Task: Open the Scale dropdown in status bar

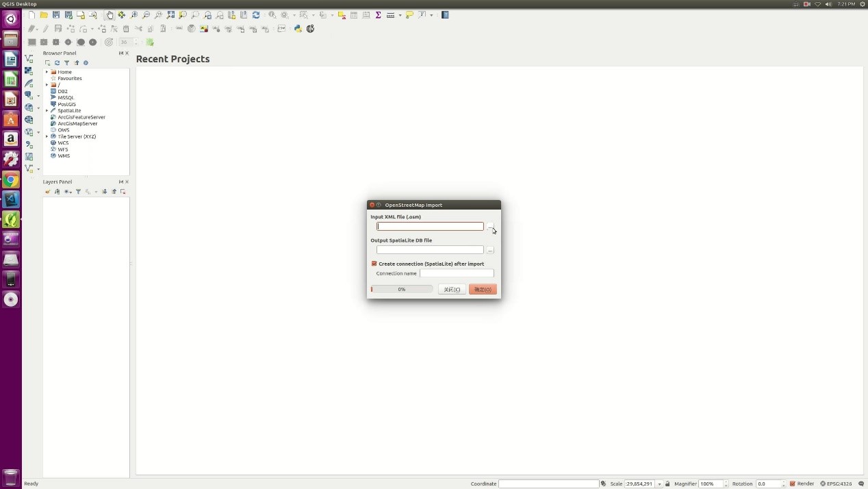Action: tap(659, 484)
